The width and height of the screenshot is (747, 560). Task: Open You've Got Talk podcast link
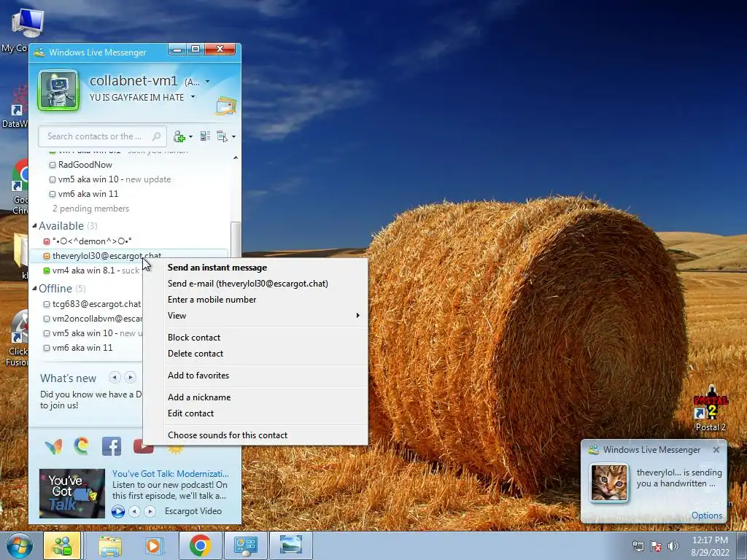coord(171,474)
